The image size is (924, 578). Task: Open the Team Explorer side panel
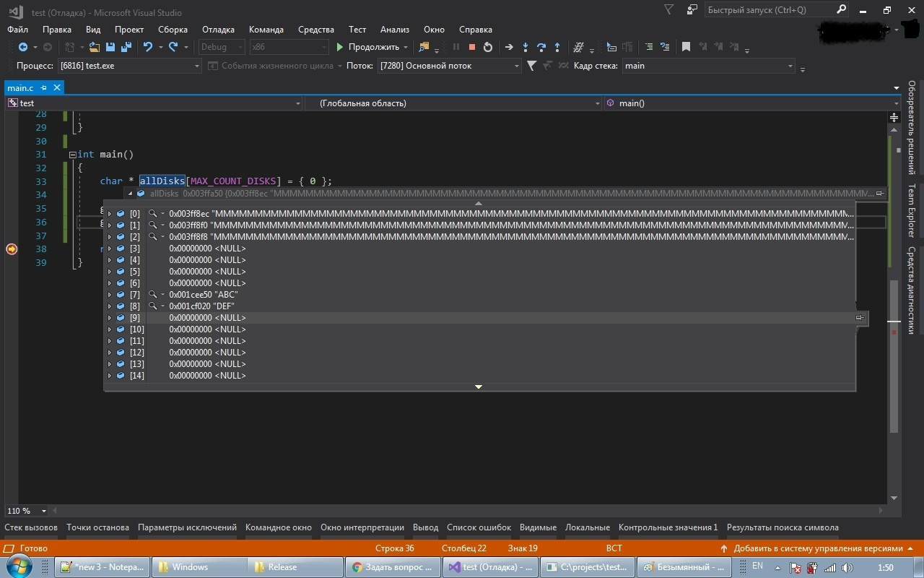pyautogui.click(x=912, y=210)
